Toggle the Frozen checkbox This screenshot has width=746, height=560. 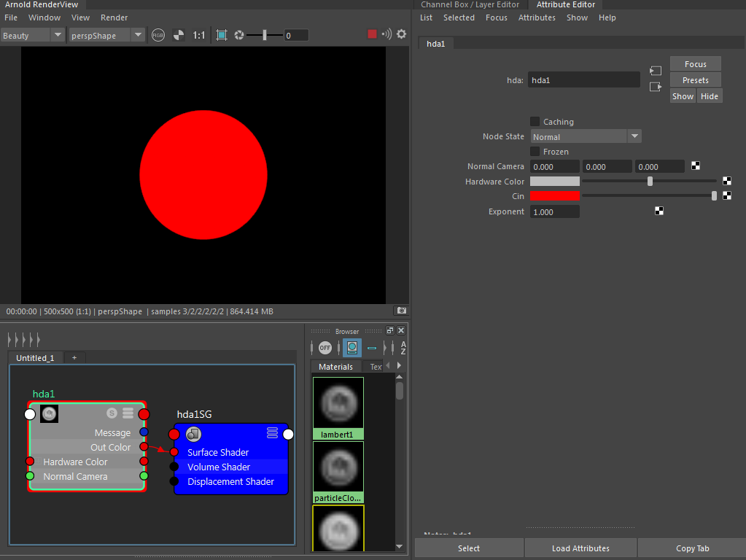(x=535, y=152)
